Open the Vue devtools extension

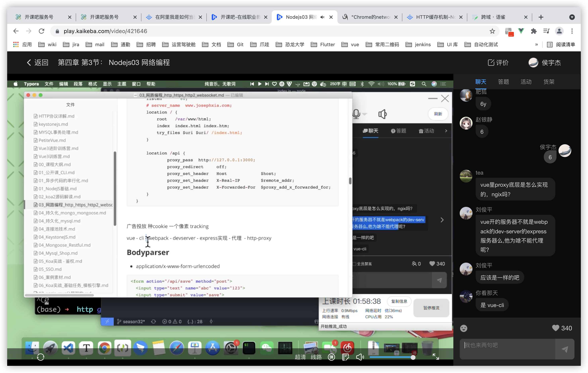click(x=521, y=31)
